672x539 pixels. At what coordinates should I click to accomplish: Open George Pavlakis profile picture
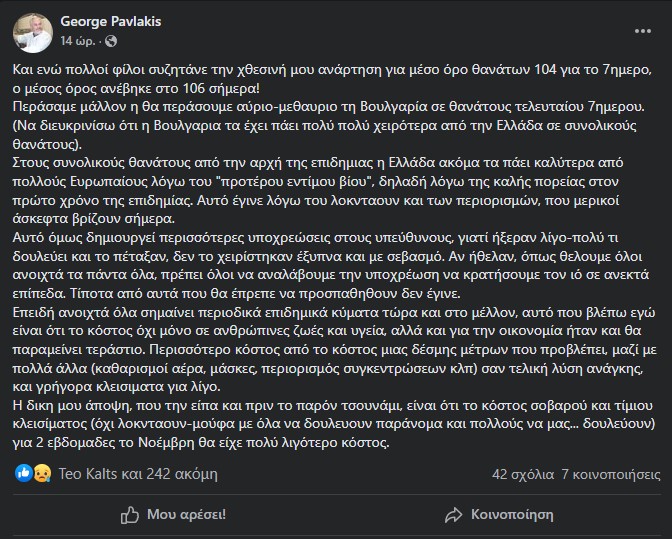[x=33, y=33]
